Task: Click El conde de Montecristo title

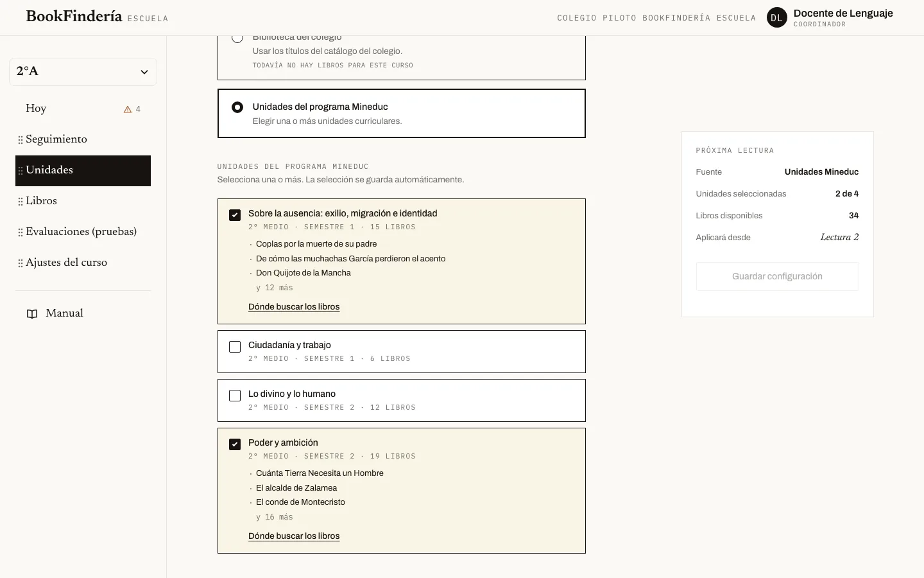Action: (x=300, y=502)
